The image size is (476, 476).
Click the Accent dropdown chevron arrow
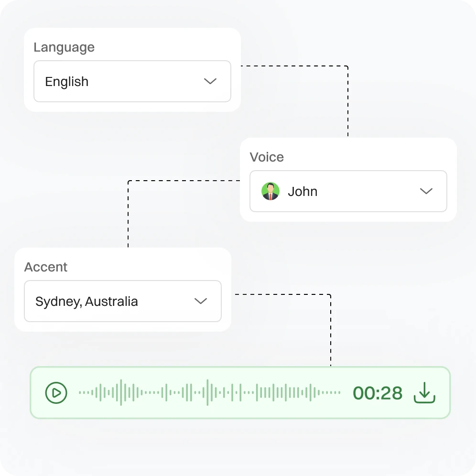[201, 301]
